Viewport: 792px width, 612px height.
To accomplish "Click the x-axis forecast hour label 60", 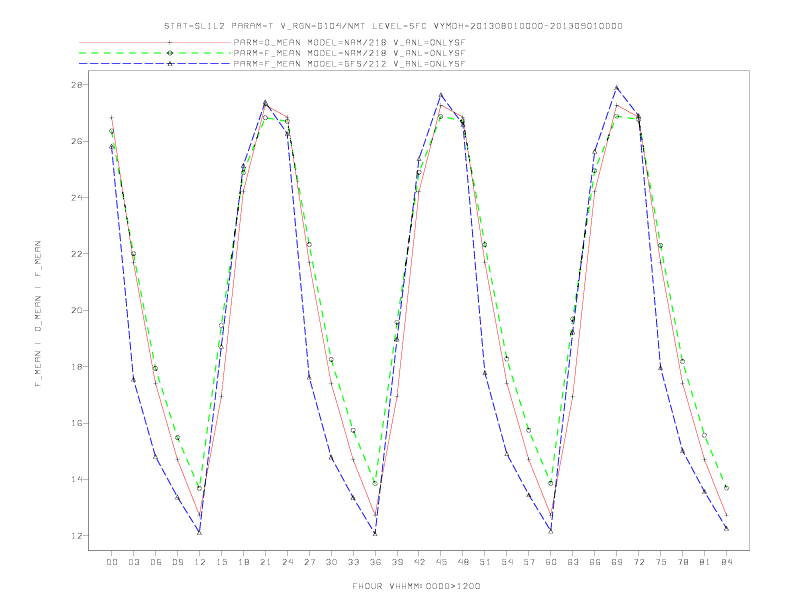I will (x=551, y=562).
